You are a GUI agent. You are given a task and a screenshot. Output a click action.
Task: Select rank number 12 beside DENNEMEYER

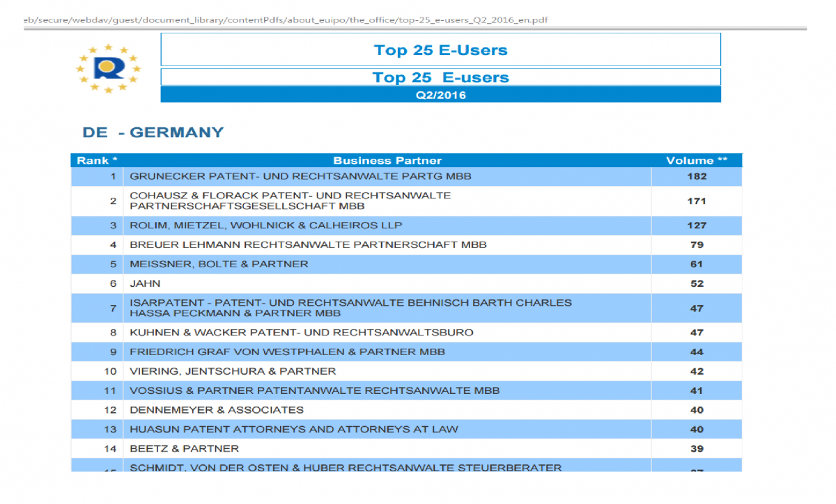click(110, 409)
